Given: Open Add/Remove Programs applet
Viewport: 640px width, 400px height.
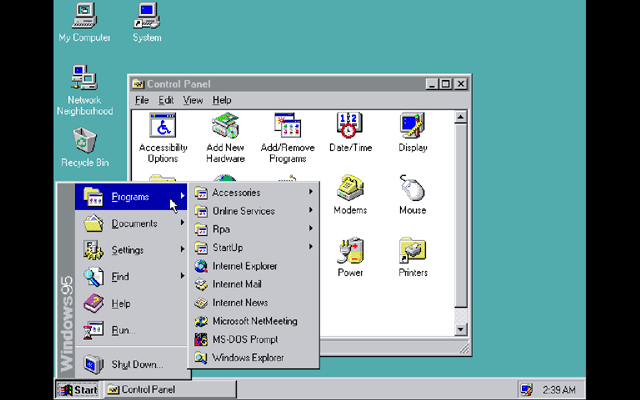Looking at the screenshot, I should pos(288,138).
